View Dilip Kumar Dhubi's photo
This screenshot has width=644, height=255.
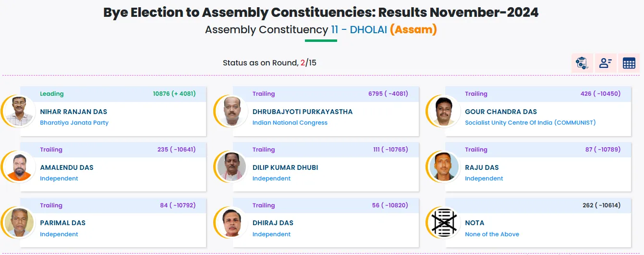pos(232,167)
